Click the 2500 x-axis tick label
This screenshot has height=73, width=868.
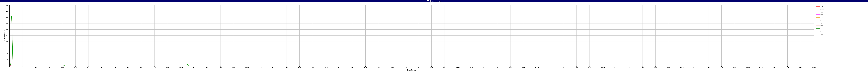pos(339,68)
